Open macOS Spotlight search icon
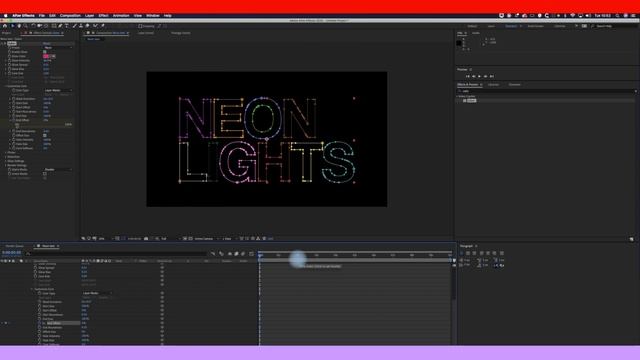This screenshot has height=360, width=640. click(617, 16)
